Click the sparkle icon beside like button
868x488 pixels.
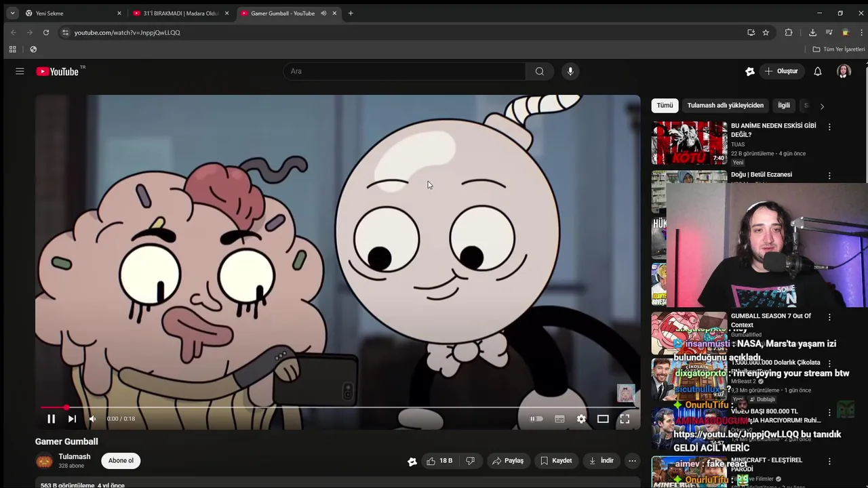point(412,462)
